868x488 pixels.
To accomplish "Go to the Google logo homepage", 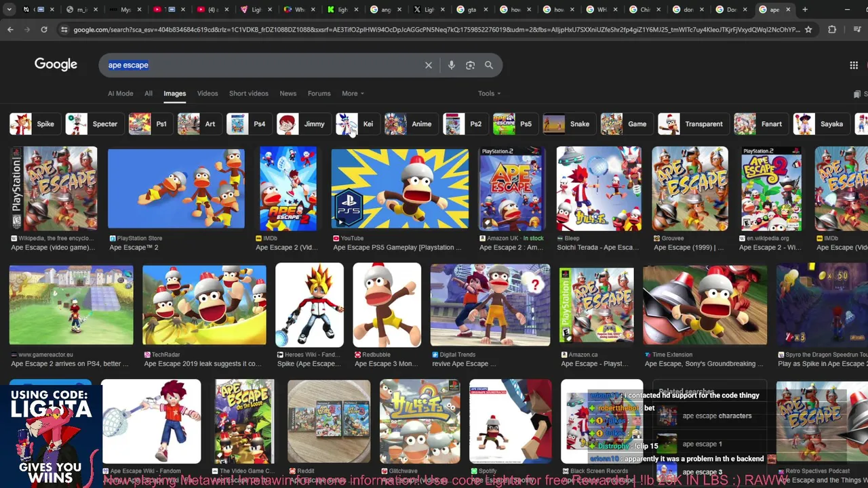I will tap(56, 64).
